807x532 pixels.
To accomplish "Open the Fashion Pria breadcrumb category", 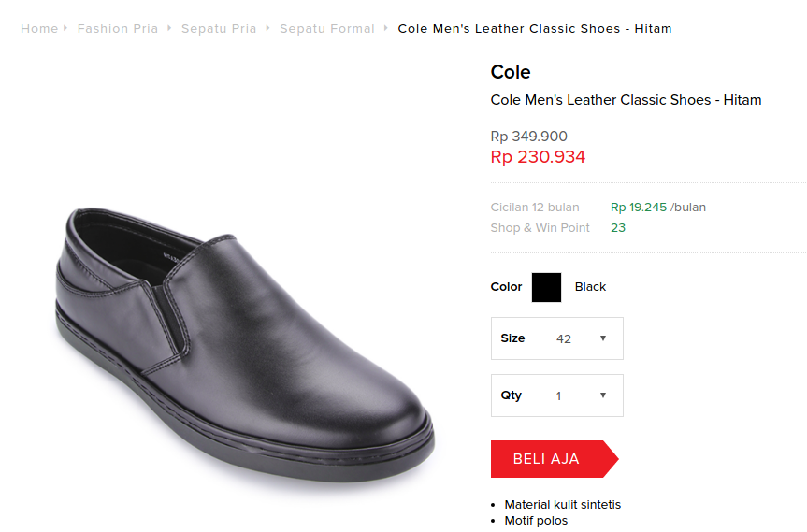I will [118, 28].
